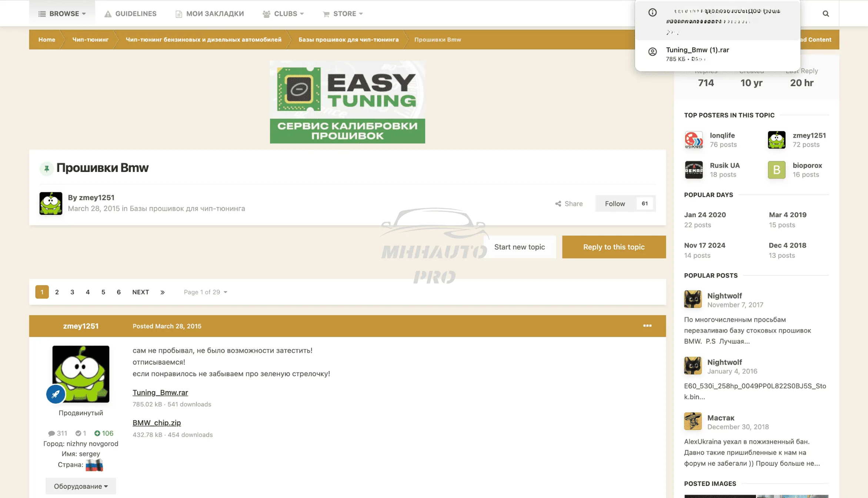Click the Share icon near Follow
Screen dimensions: 868x498
pos(558,204)
